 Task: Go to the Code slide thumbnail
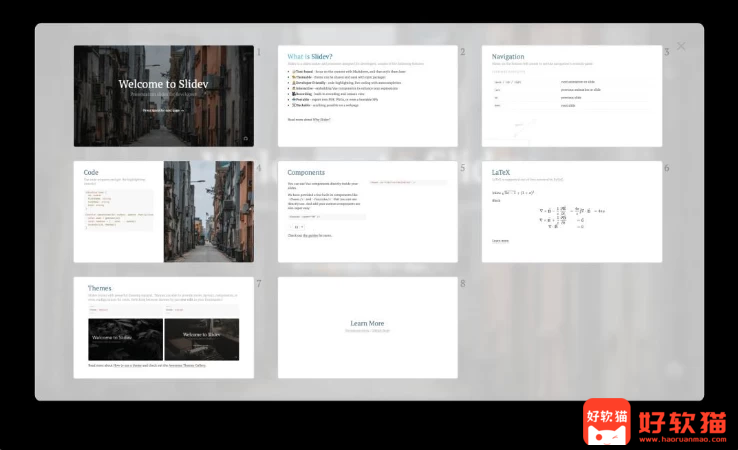(164, 212)
